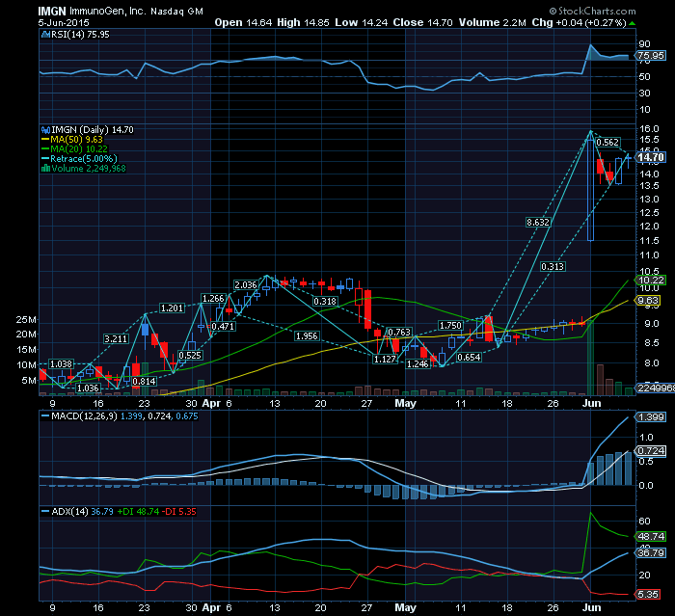The image size is (675, 616).
Task: Click the Apr label under the ADX panel
Action: 211,608
